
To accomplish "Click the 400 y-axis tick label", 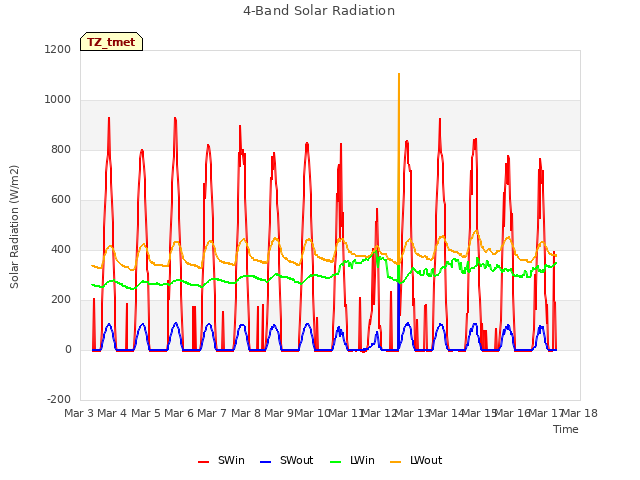I will coord(61,249).
